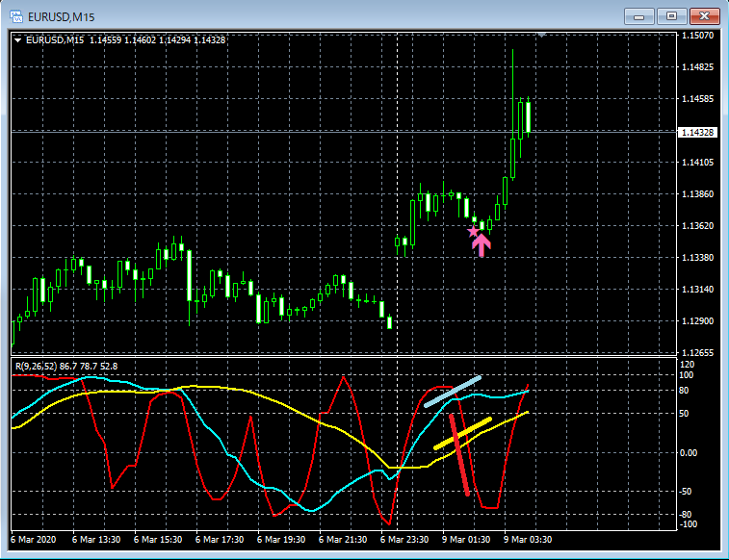Click indicator scale value -50
Screen dimensions: 729x560
pyautogui.click(x=686, y=492)
